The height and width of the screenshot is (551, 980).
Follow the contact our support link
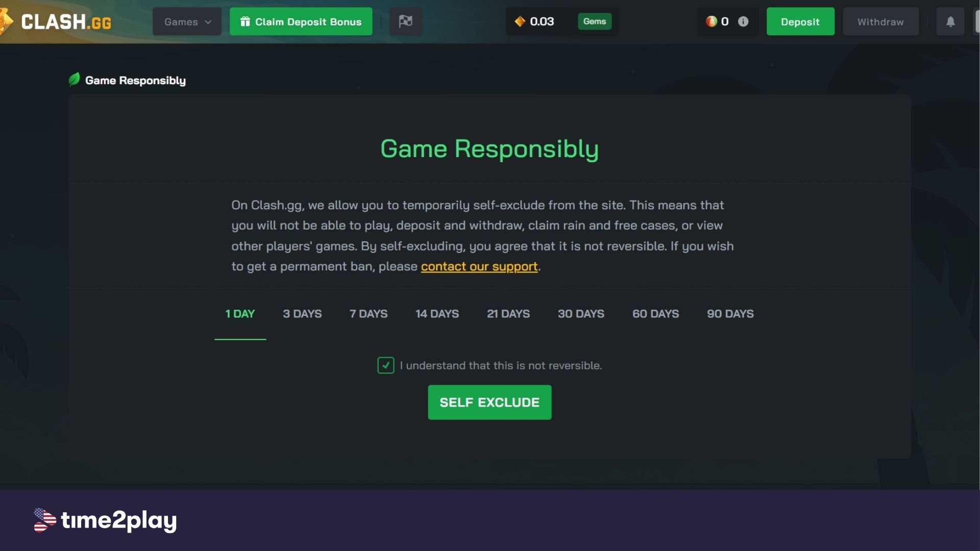(x=479, y=266)
